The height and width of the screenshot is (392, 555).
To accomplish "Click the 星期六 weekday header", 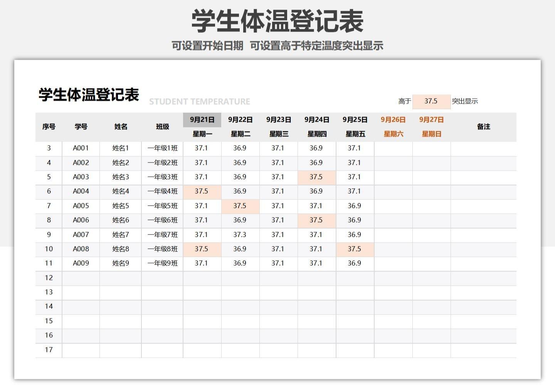I will click(393, 134).
